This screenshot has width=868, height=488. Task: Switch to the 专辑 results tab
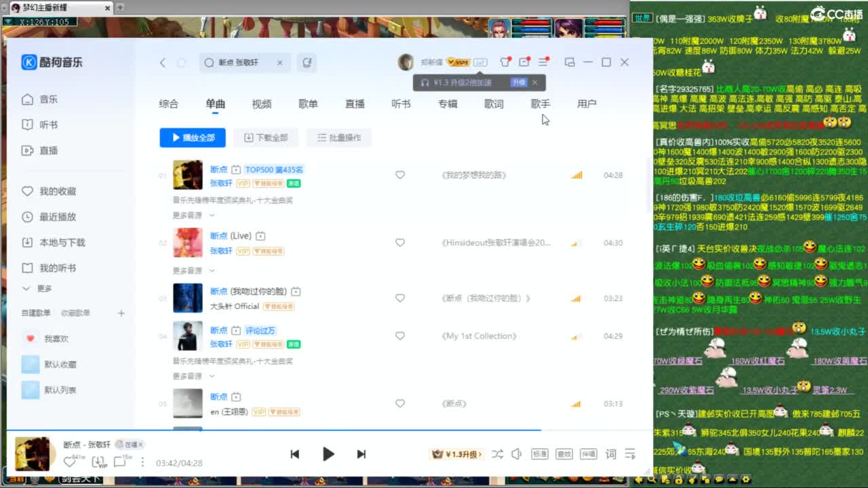click(448, 104)
